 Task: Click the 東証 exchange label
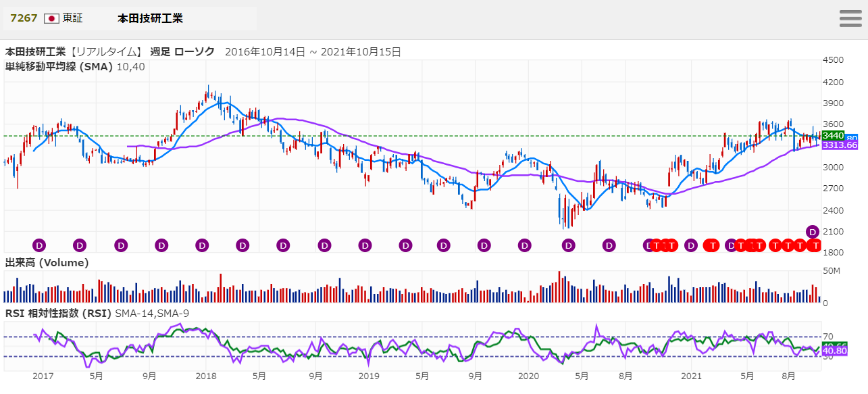(x=72, y=18)
